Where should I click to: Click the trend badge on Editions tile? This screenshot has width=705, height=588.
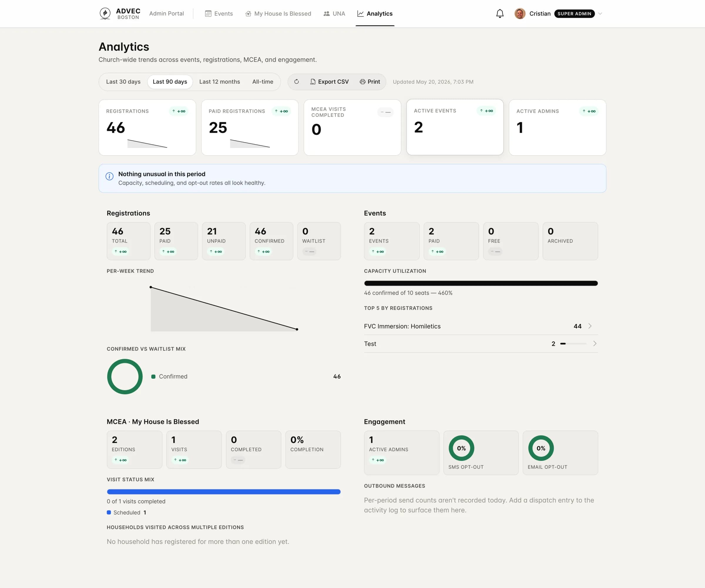[120, 460]
